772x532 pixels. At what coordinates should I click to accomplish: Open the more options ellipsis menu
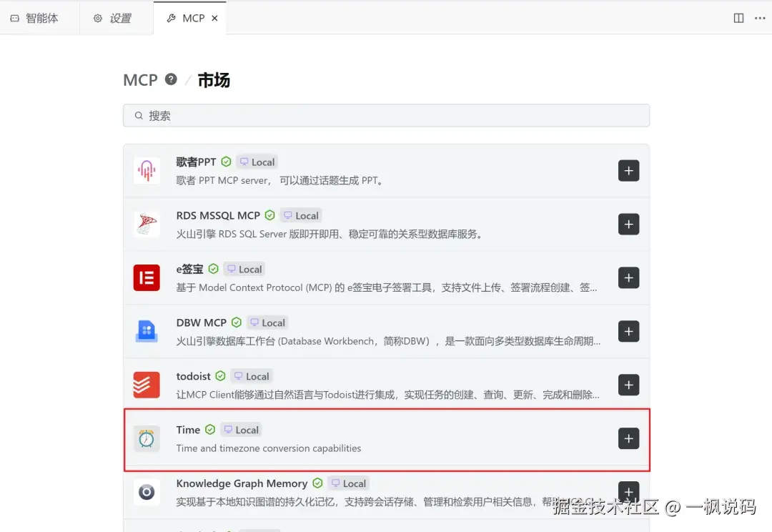pos(760,18)
